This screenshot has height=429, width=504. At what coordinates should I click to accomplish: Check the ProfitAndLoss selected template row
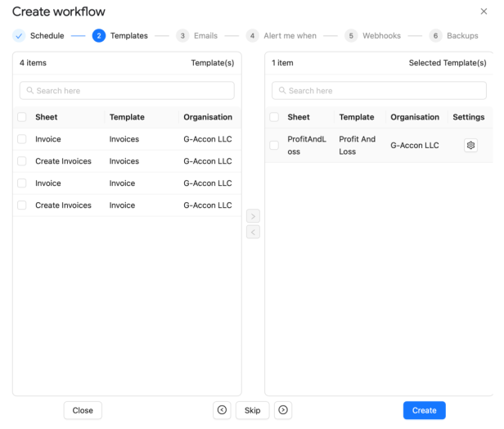click(x=274, y=146)
